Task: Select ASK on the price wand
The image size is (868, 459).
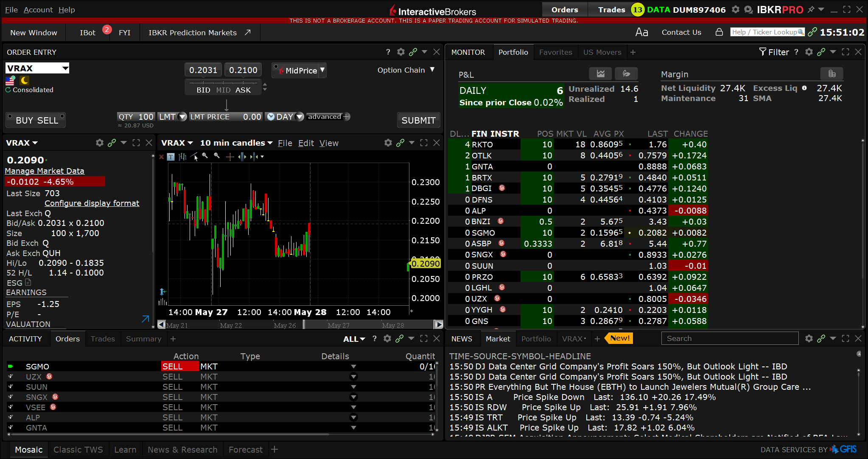Action: [243, 90]
